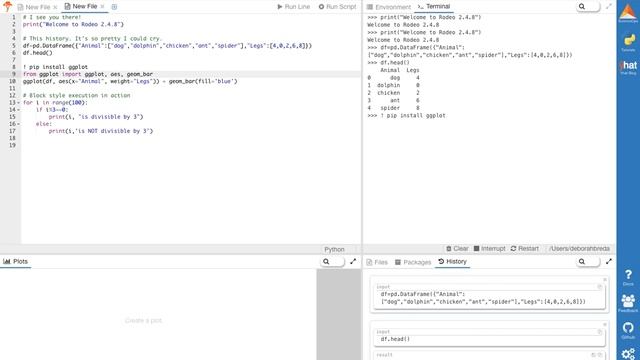Screen dimensions: 640x360
Task: Click the 'Create a plot' placeholder text
Action: tap(143, 320)
